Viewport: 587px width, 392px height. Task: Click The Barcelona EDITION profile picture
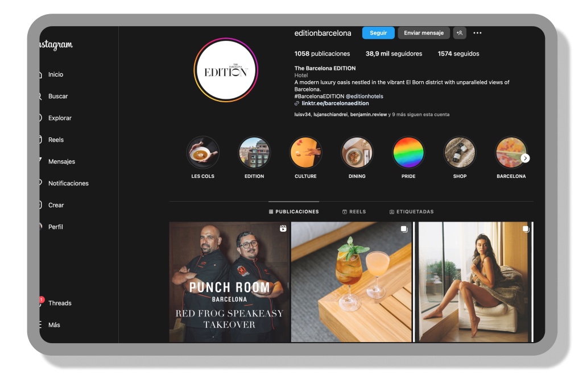point(226,70)
